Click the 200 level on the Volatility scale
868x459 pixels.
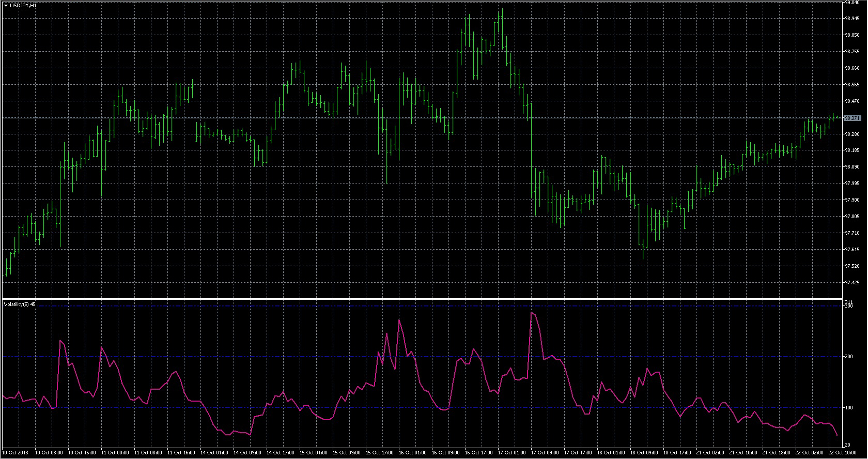click(848, 357)
